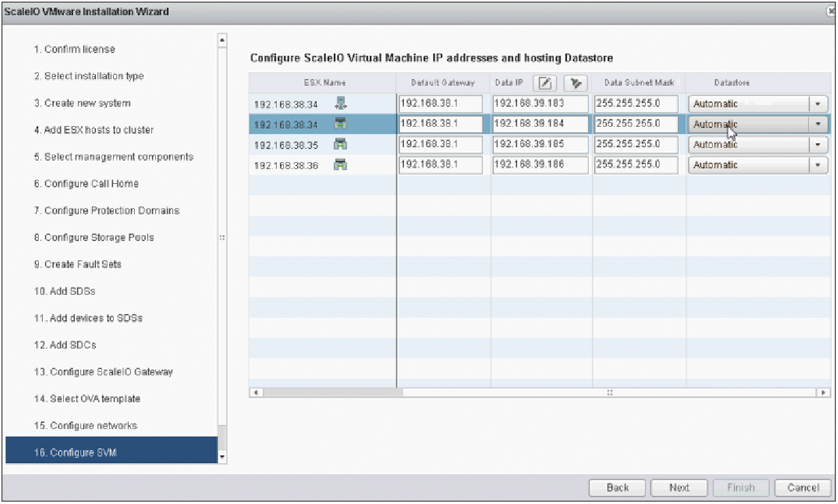Open Datastore dropdown for host 192.168.38.35

tap(818, 144)
